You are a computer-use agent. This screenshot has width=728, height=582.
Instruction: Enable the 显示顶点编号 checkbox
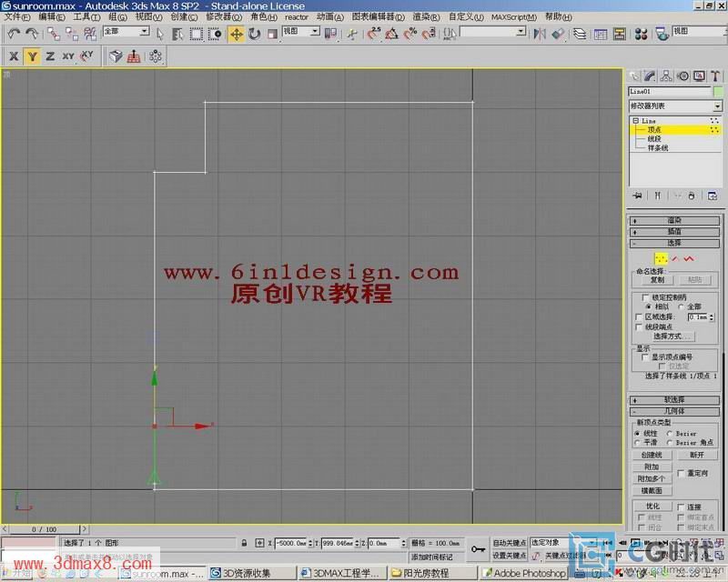(645, 356)
